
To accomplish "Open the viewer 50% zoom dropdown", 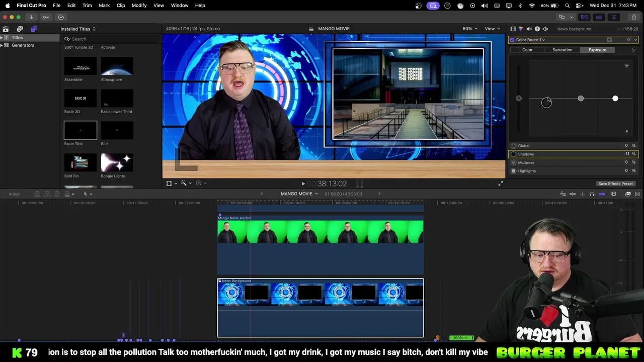I will (x=470, y=29).
